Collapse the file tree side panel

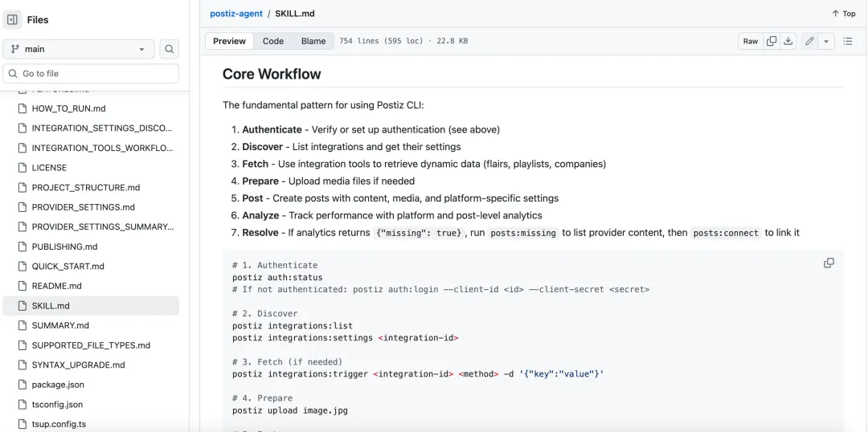pos(12,19)
